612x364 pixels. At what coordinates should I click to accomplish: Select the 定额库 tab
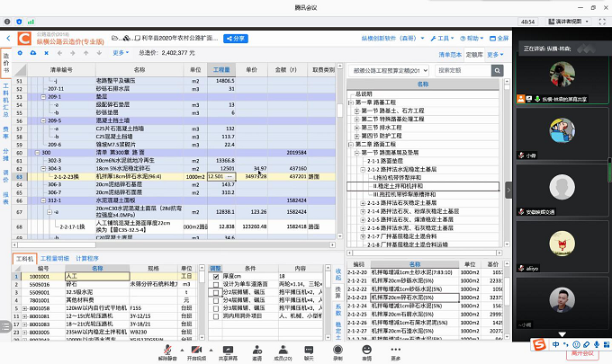474,55
